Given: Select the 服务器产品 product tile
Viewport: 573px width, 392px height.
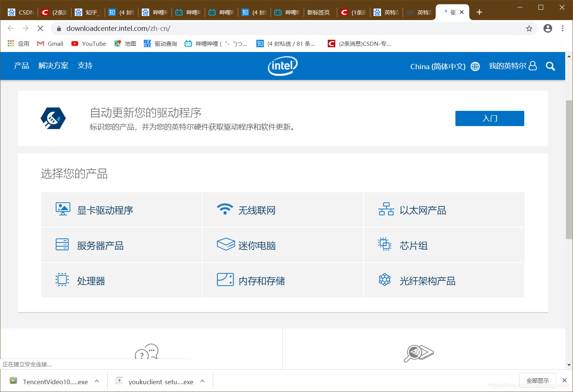Looking at the screenshot, I should [x=121, y=245].
